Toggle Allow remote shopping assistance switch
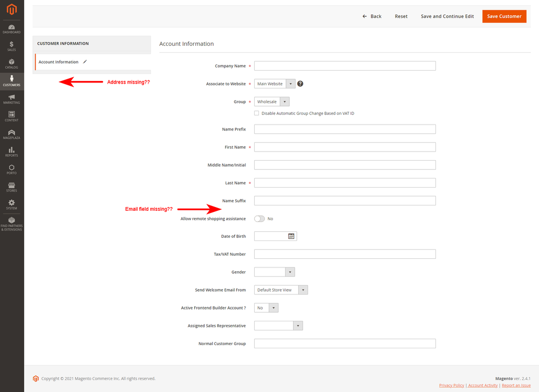 [x=260, y=218]
